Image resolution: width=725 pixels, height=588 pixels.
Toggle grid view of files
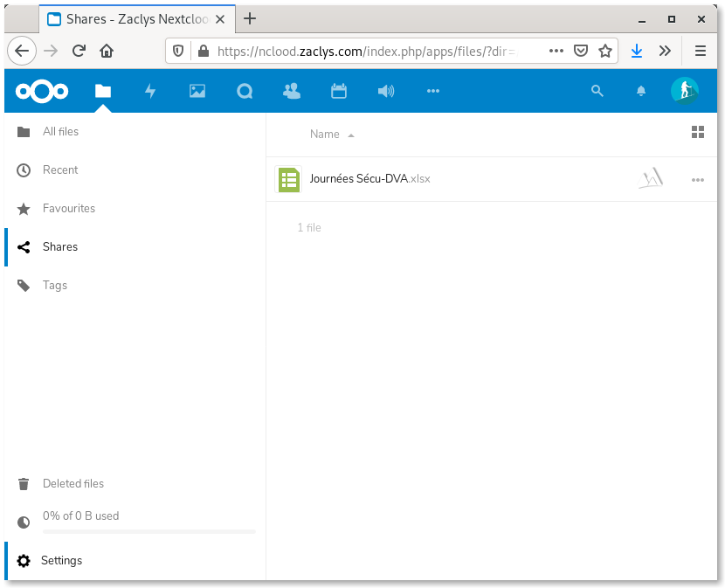(697, 132)
